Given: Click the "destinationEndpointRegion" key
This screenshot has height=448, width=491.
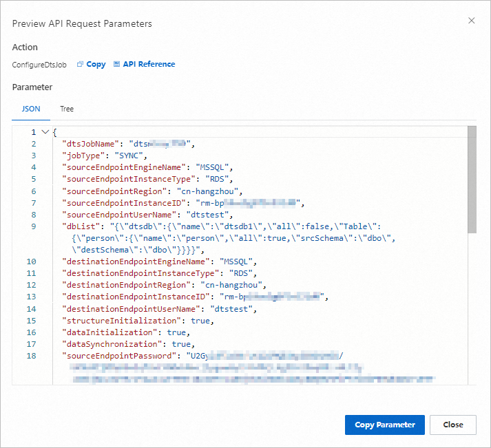Looking at the screenshot, I should point(126,285).
